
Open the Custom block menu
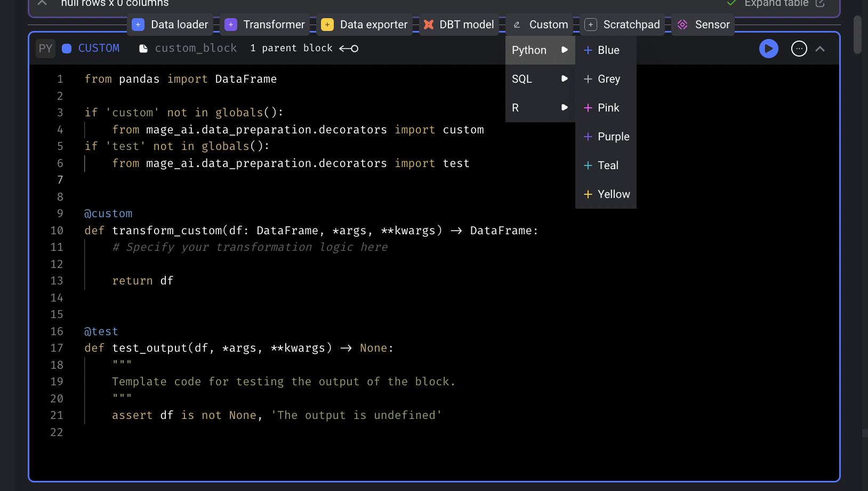pyautogui.click(x=540, y=25)
